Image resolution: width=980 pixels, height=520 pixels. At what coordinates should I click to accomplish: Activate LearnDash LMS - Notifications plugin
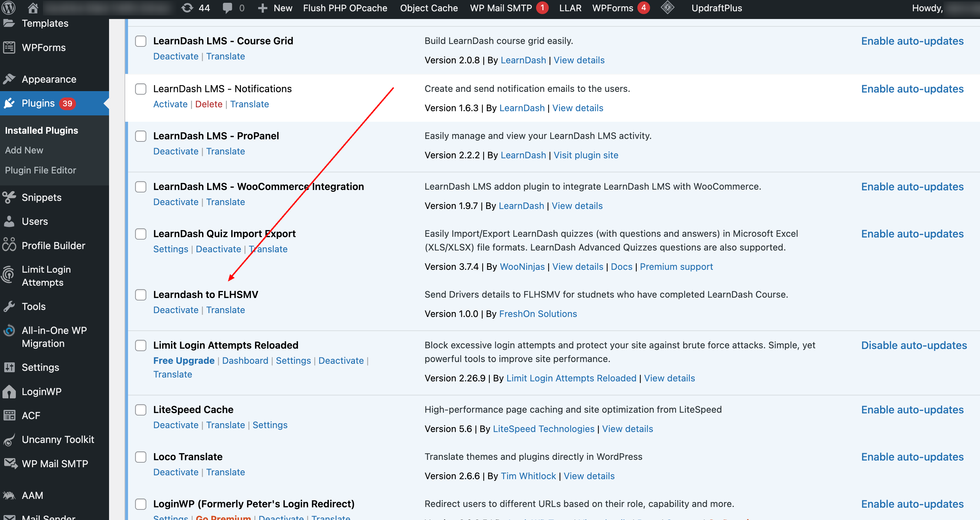click(170, 104)
